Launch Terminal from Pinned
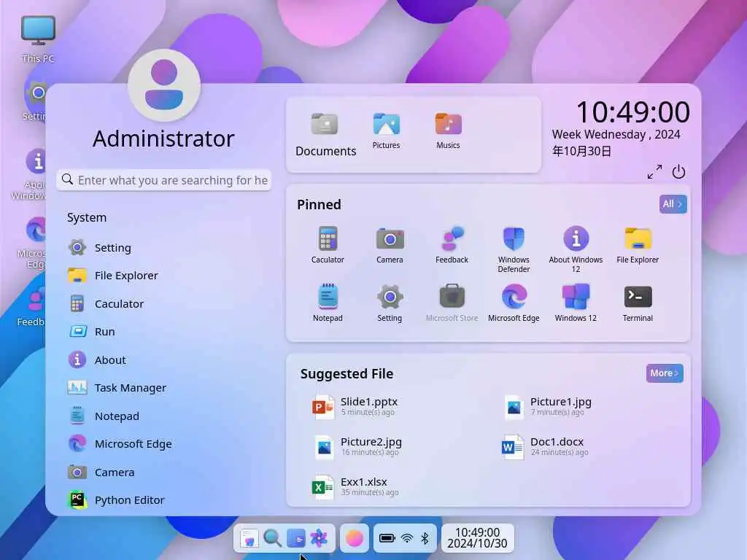The height and width of the screenshot is (560, 747). coord(638,303)
